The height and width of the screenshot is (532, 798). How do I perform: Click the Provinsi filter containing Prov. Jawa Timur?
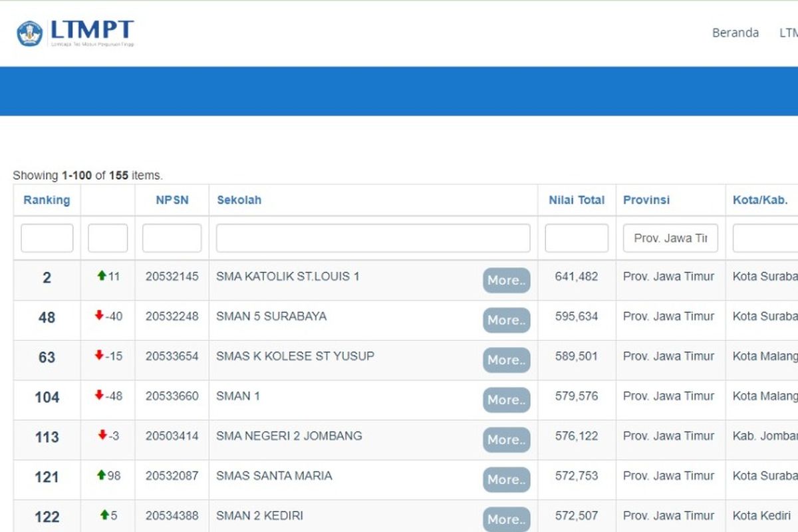[670, 238]
